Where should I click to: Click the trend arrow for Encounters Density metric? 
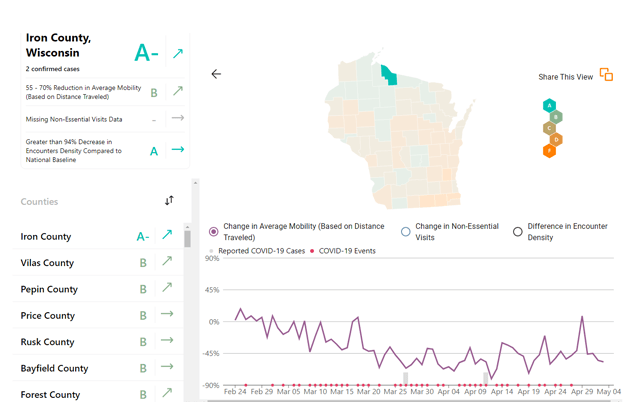click(178, 150)
